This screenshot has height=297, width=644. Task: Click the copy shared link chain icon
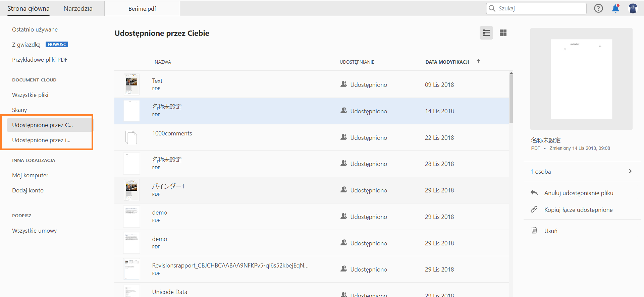(x=534, y=210)
